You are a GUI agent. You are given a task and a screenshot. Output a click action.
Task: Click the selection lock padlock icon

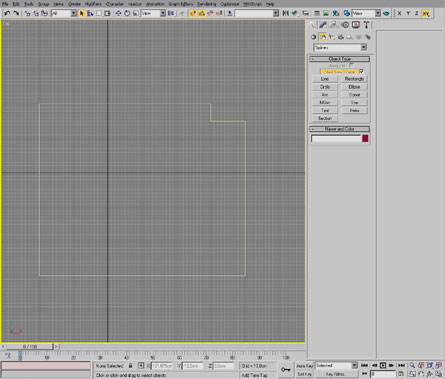130,366
